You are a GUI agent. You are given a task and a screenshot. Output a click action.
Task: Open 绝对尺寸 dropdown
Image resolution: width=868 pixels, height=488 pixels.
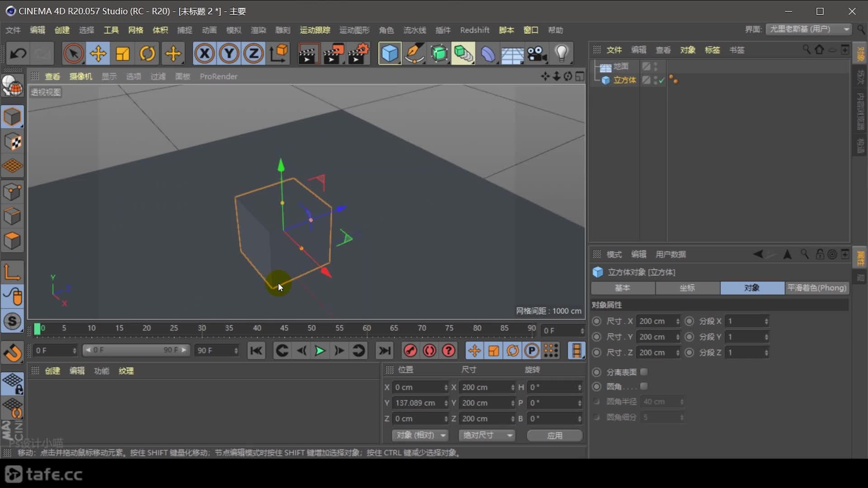pos(487,435)
